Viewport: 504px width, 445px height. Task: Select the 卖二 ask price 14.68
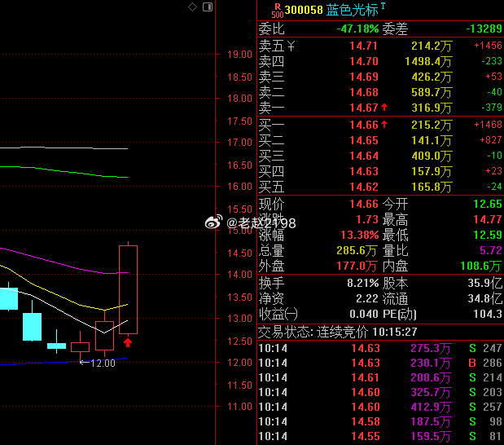point(364,92)
